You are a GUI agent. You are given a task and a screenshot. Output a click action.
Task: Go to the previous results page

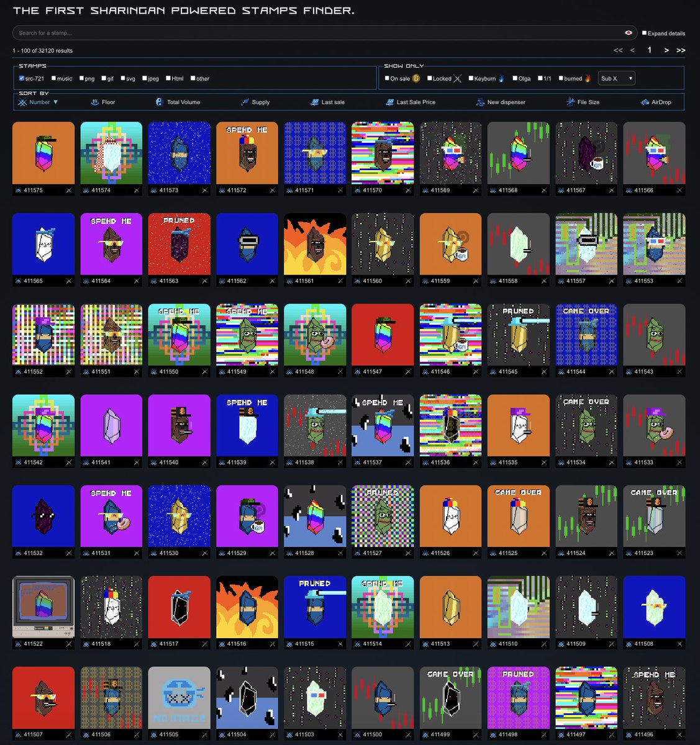(x=632, y=50)
